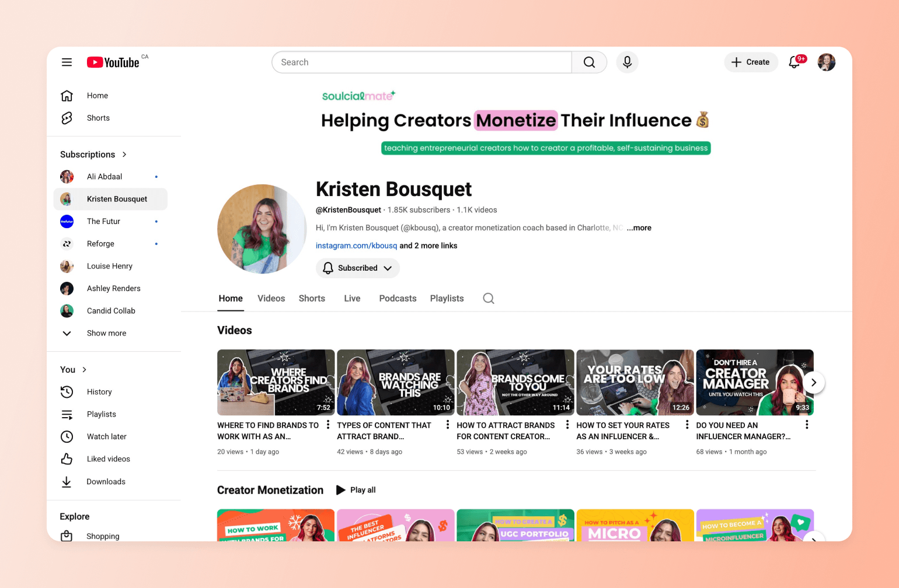Open the navigation hamburger menu

pyautogui.click(x=67, y=62)
